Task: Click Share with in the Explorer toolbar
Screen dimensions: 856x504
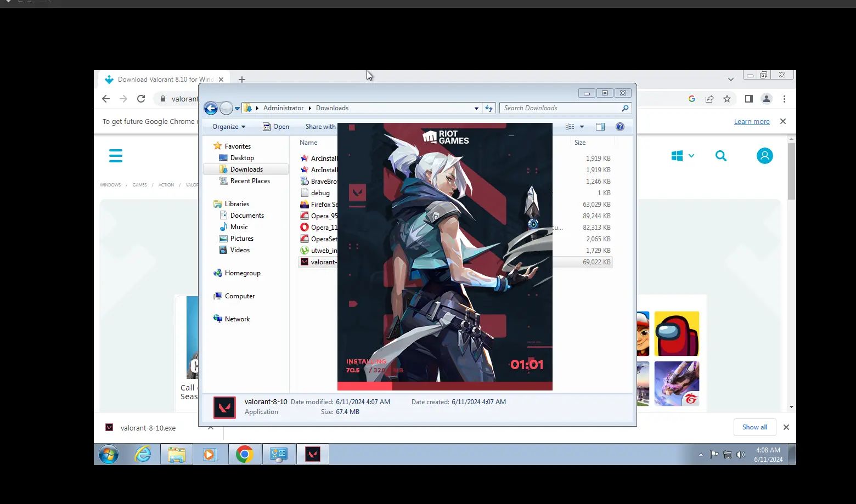Action: (x=320, y=127)
